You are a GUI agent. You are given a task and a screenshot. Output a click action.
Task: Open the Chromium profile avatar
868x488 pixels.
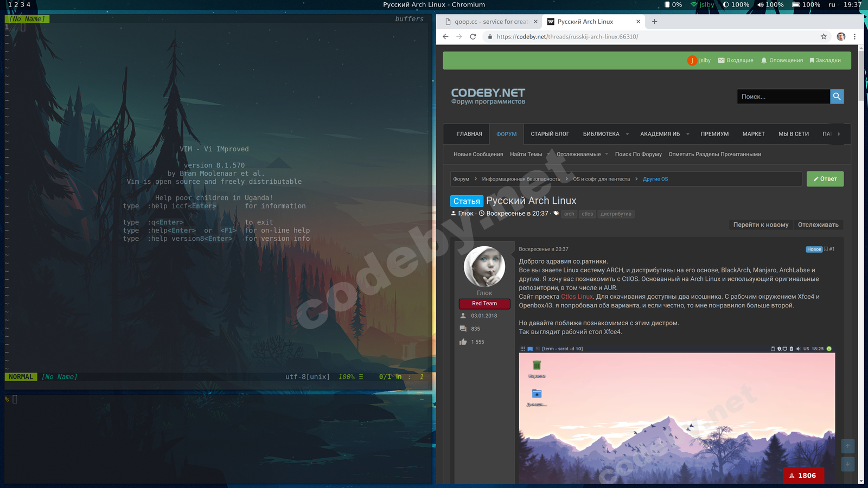click(841, 36)
